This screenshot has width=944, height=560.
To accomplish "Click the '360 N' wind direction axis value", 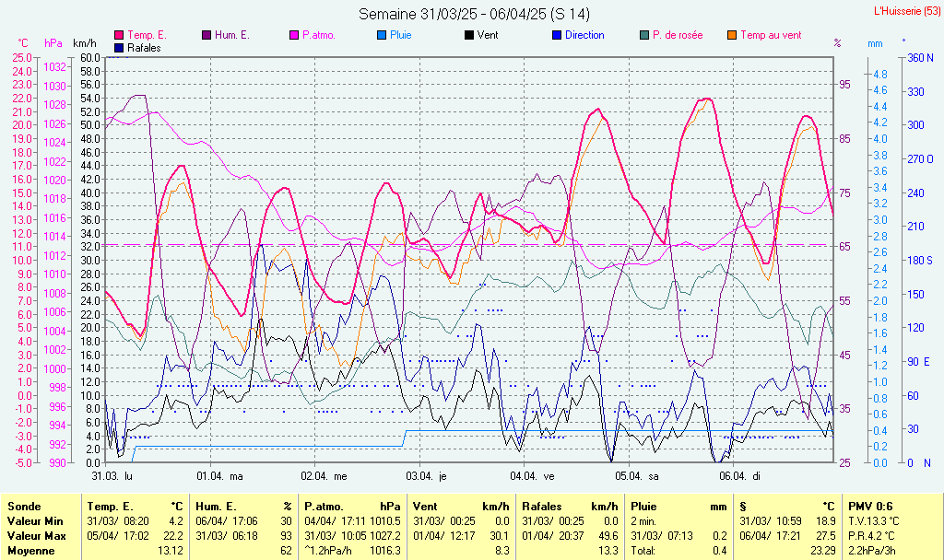I will pyautogui.click(x=920, y=58).
